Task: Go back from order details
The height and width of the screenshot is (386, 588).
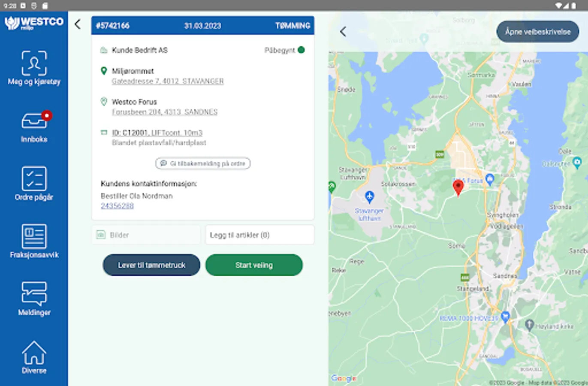Action: [x=78, y=24]
